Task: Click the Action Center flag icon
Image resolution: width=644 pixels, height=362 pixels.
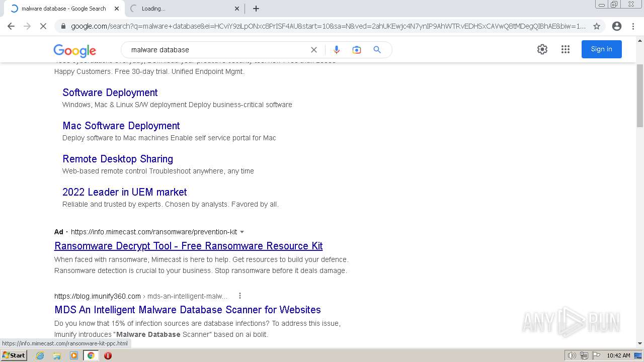Action: click(595, 355)
